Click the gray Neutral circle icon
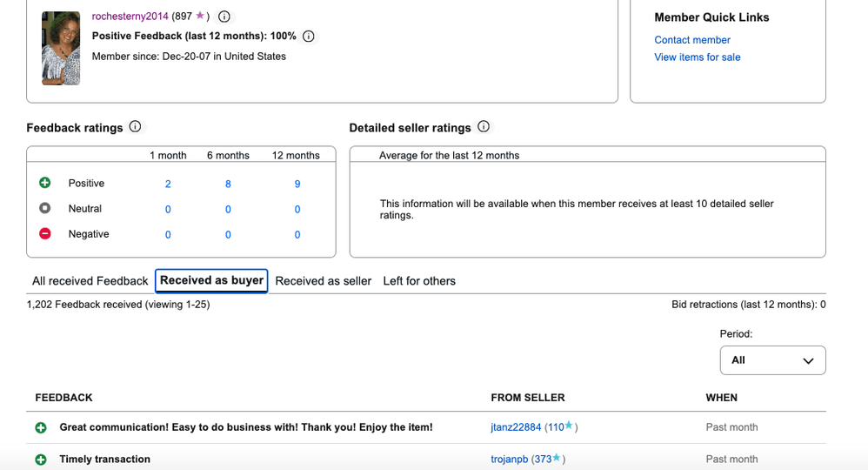The width and height of the screenshot is (868, 470). [45, 208]
